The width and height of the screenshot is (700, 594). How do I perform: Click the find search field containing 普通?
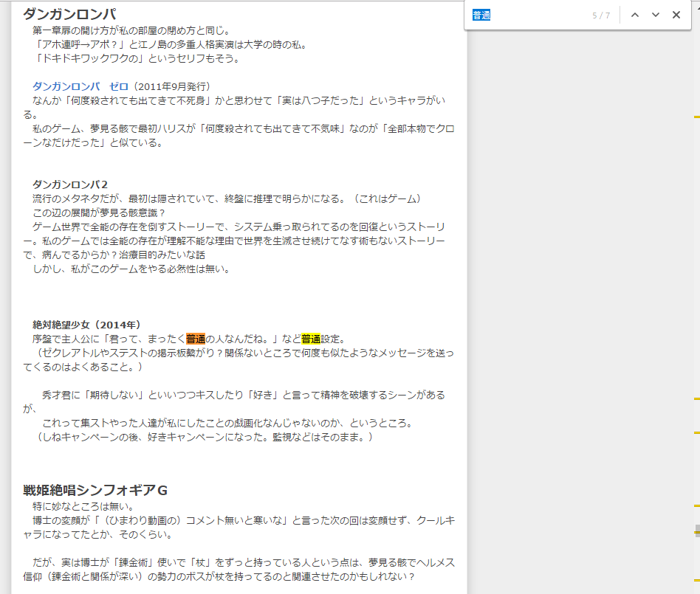pyautogui.click(x=529, y=15)
